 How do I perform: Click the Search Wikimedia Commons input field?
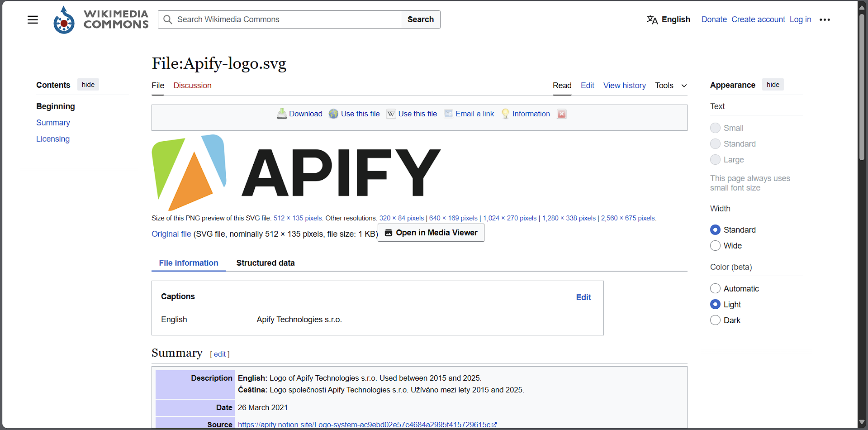click(280, 19)
